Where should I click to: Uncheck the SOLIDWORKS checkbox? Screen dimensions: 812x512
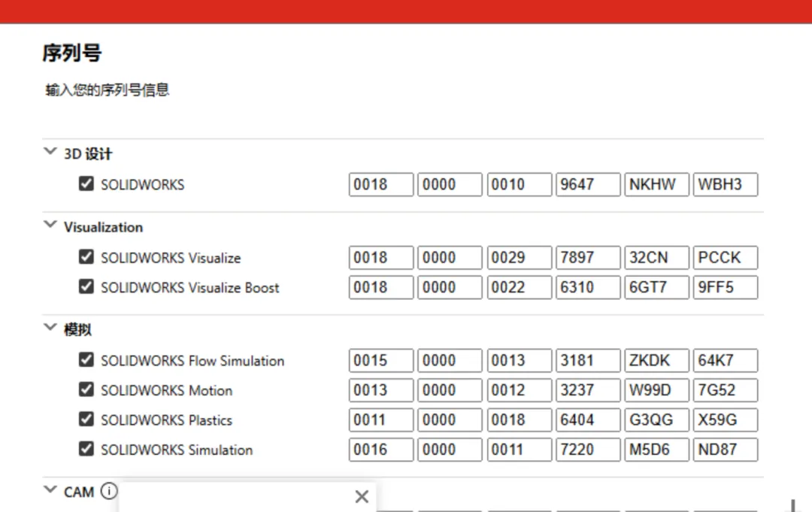coord(86,183)
